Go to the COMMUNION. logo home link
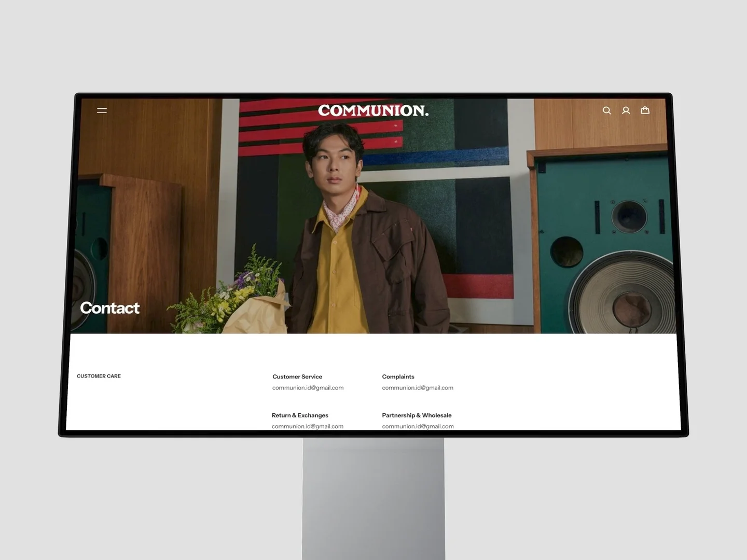Image resolution: width=747 pixels, height=560 pixels. pos(374,110)
